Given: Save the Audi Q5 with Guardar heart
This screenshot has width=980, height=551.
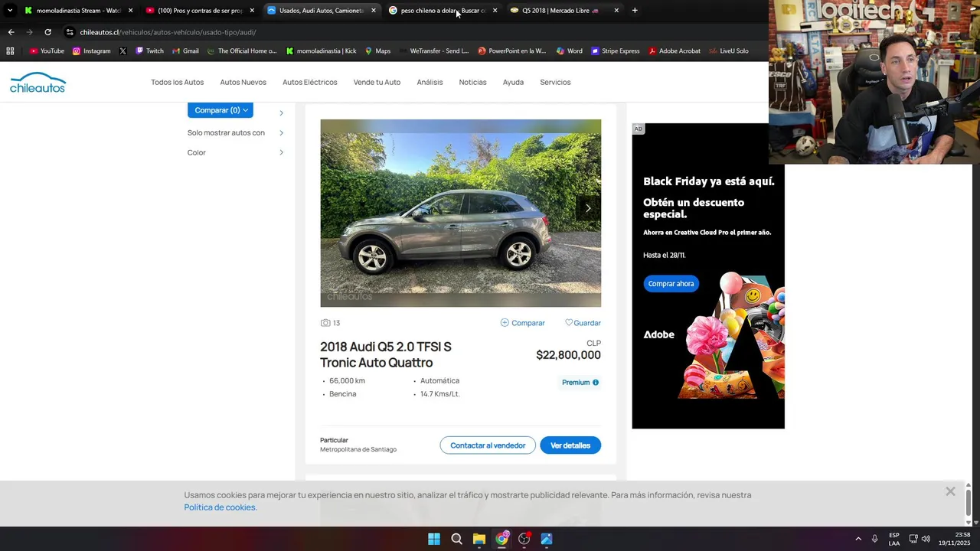Looking at the screenshot, I should point(583,323).
